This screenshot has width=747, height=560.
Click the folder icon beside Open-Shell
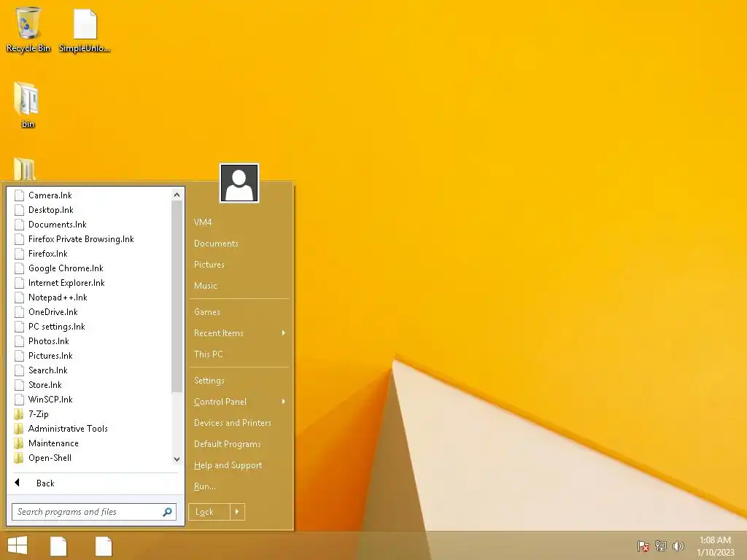point(19,458)
